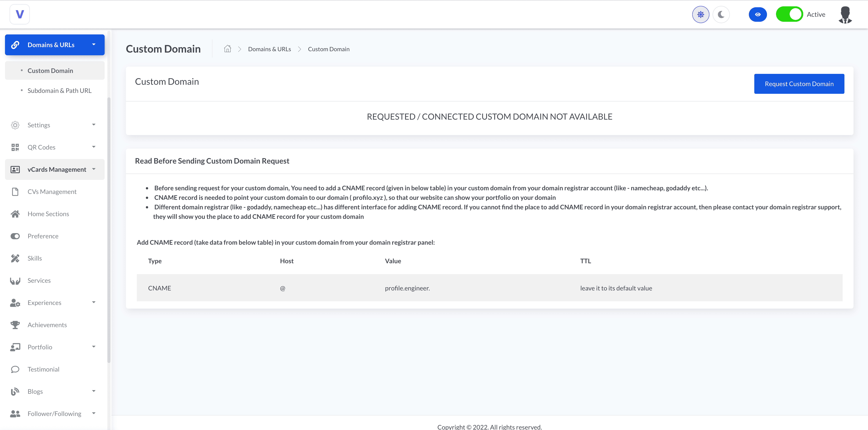Viewport: 868px width, 430px height.
Task: Toggle the green Active switch
Action: tap(789, 14)
